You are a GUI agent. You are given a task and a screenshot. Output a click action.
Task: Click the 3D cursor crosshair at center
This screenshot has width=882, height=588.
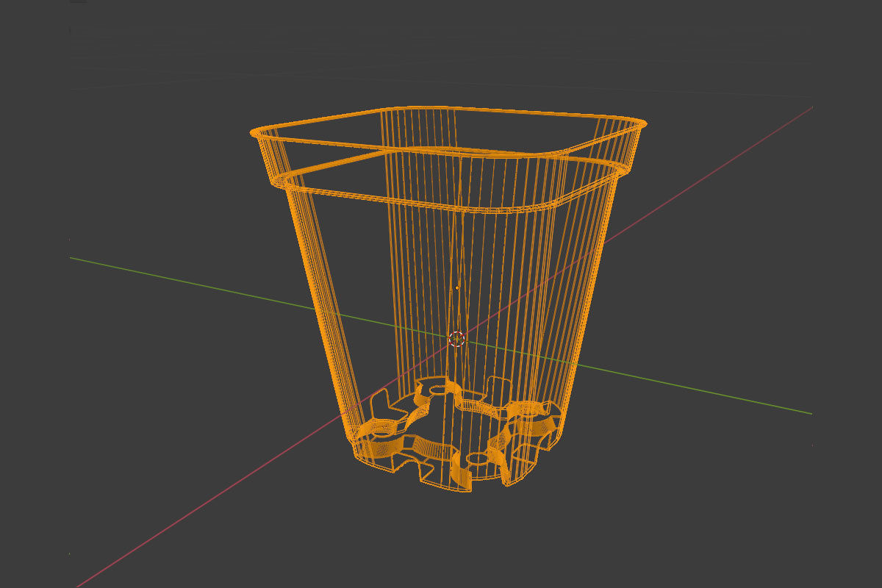(x=456, y=339)
